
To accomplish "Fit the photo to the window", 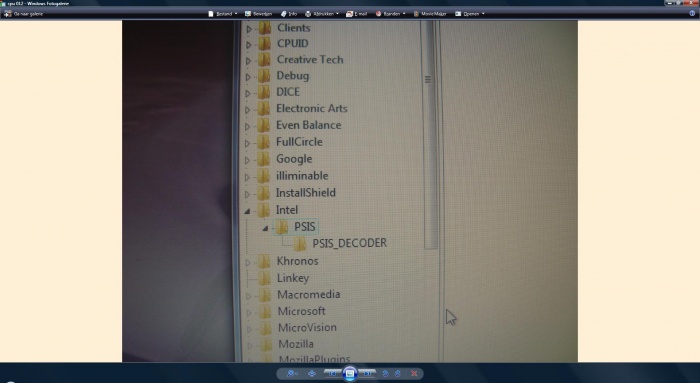I will 312,374.
